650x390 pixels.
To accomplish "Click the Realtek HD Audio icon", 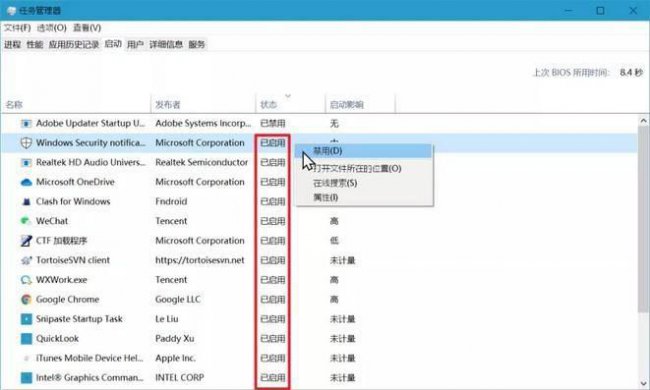I will point(26,162).
